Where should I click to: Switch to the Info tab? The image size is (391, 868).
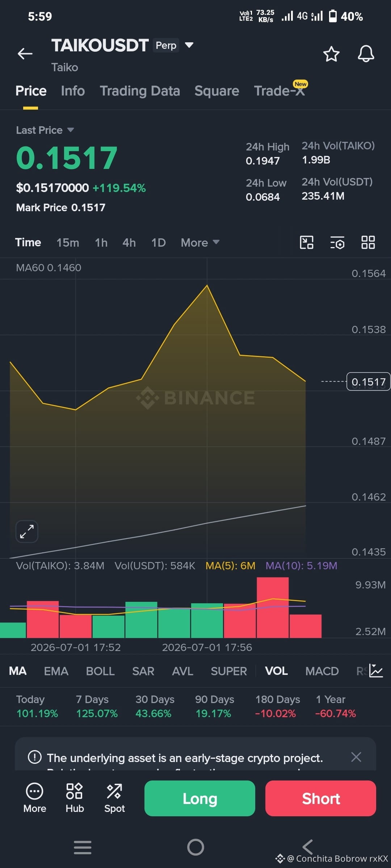pos(73,91)
